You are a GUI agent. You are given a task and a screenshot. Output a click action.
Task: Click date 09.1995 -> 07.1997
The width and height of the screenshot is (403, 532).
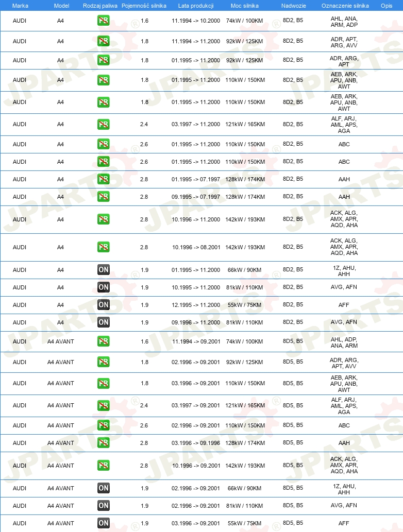(x=196, y=197)
